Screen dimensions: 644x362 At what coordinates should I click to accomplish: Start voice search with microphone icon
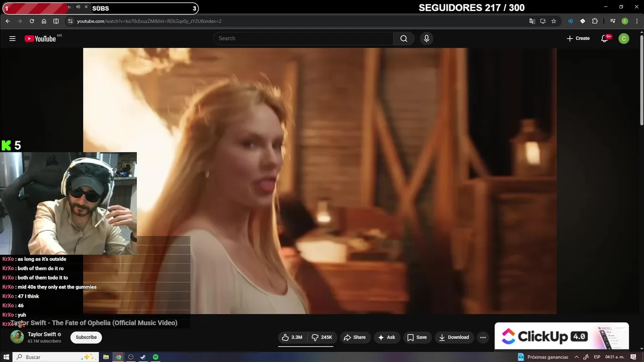(x=427, y=38)
